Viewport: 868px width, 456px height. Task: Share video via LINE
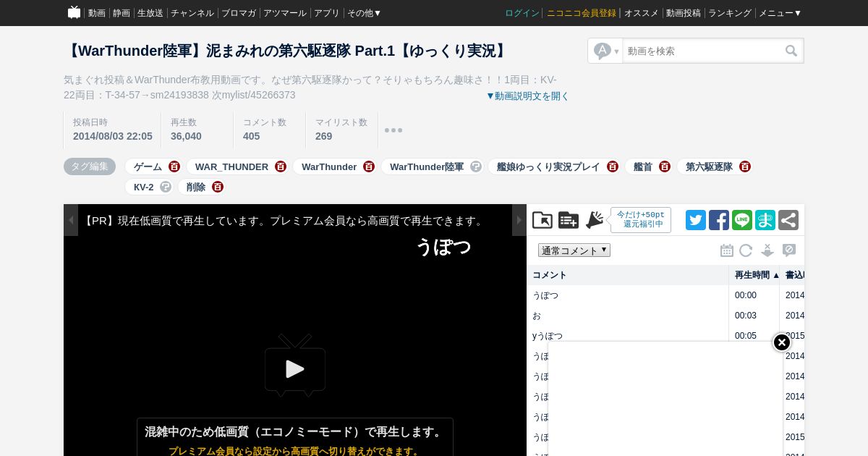point(742,220)
